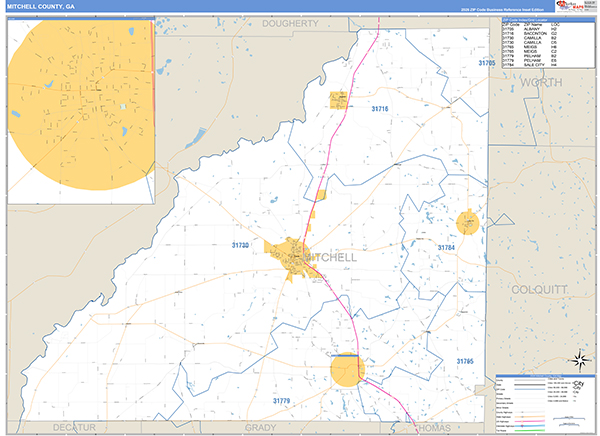This screenshot has height=436, width=600.
Task: Click the large orange inset map circle
Action: point(80,98)
